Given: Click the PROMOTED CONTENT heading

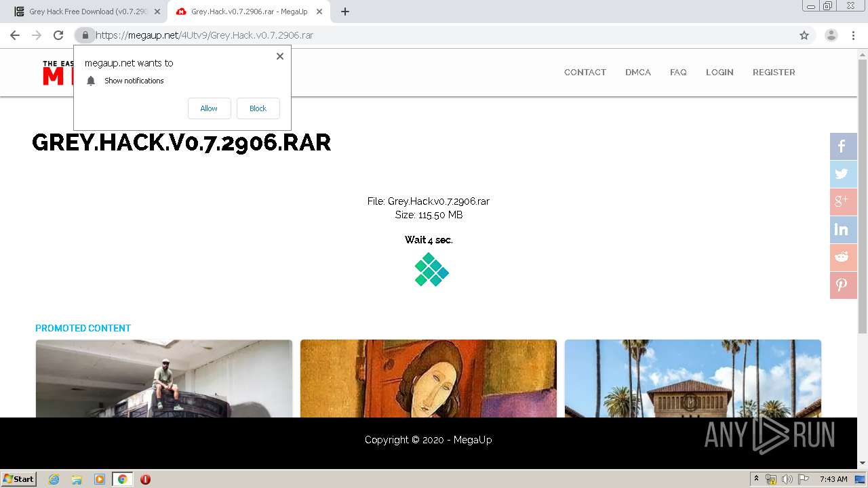Looking at the screenshot, I should [x=83, y=328].
